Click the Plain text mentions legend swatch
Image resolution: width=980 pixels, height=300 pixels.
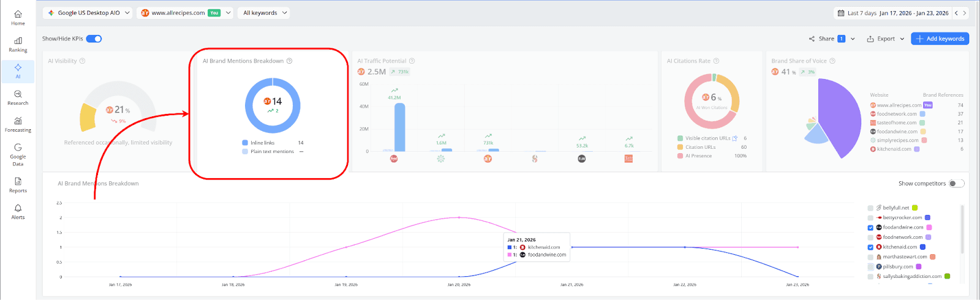245,151
